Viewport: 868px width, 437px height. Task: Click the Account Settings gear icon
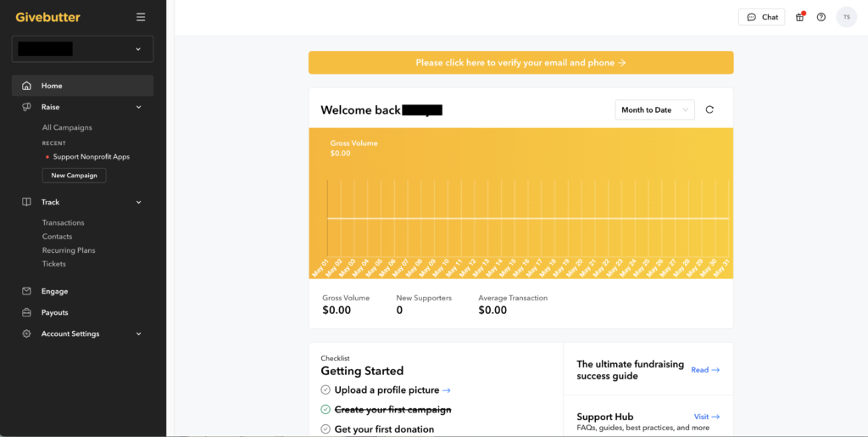[x=26, y=334]
